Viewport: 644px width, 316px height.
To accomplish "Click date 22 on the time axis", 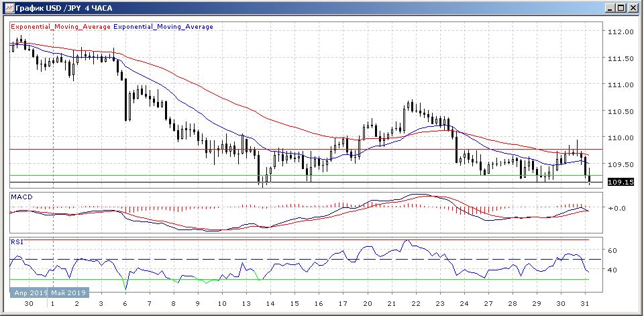I will coord(416,303).
